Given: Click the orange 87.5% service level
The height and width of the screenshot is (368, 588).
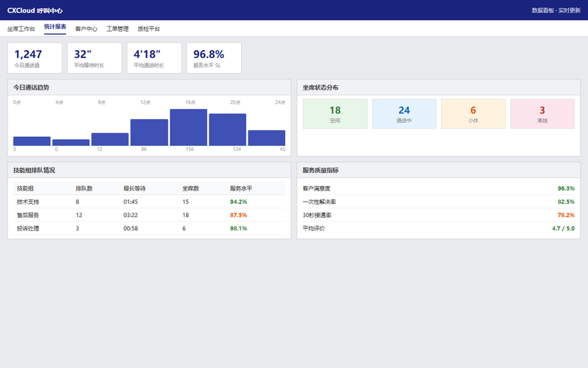Looking at the screenshot, I should [238, 215].
